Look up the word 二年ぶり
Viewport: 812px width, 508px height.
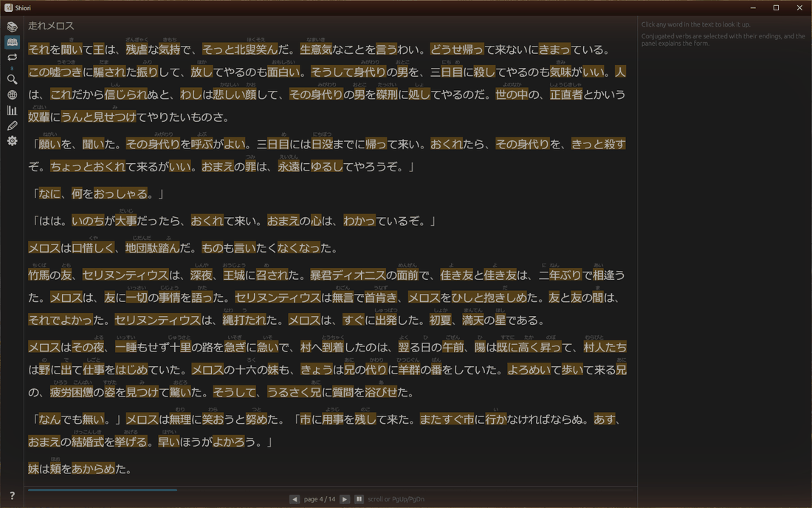[x=560, y=275]
